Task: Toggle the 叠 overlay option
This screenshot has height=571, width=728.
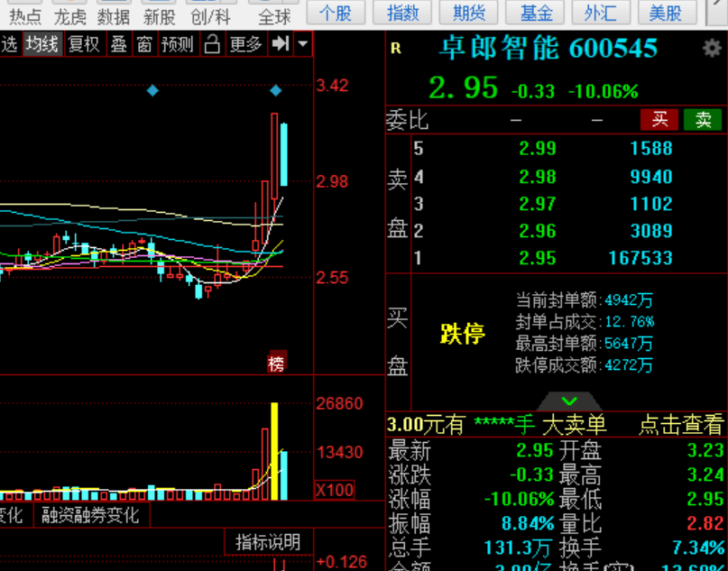Action: click(118, 44)
